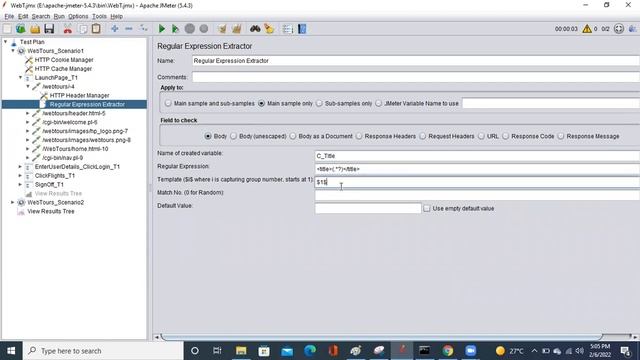Open the Search menu
This screenshot has height=360, width=640.
41,16
